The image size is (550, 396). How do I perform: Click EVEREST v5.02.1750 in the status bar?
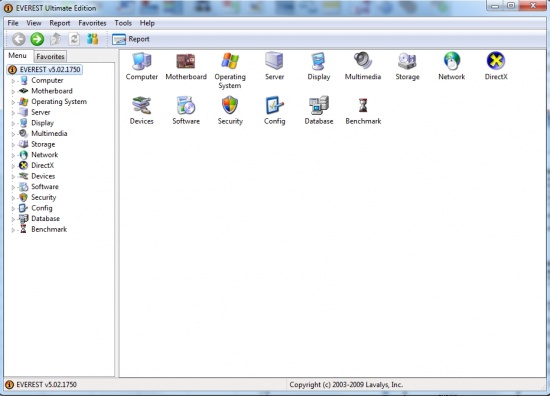point(46,385)
